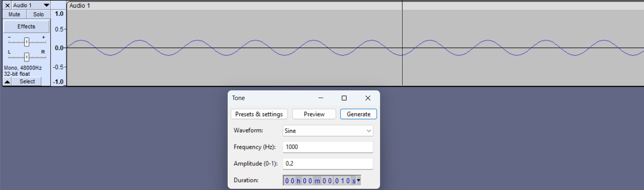The height and width of the screenshot is (190, 644).
Task: Click the 0.0 mark on vertical scale
Action: [59, 48]
